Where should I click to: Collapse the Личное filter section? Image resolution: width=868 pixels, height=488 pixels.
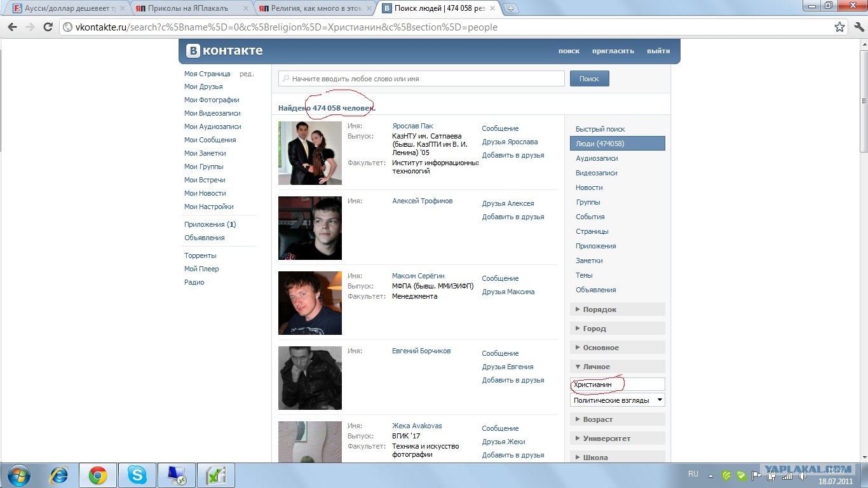[x=618, y=367]
